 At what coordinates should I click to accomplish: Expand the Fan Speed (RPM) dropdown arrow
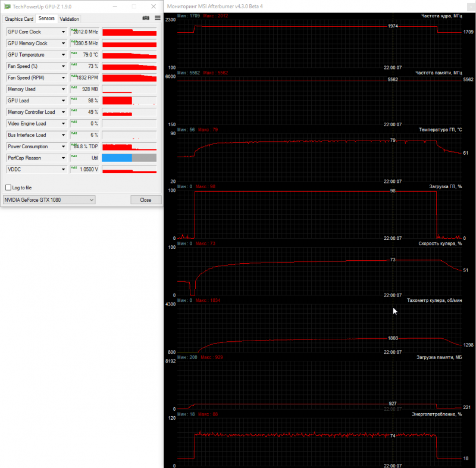click(x=63, y=78)
